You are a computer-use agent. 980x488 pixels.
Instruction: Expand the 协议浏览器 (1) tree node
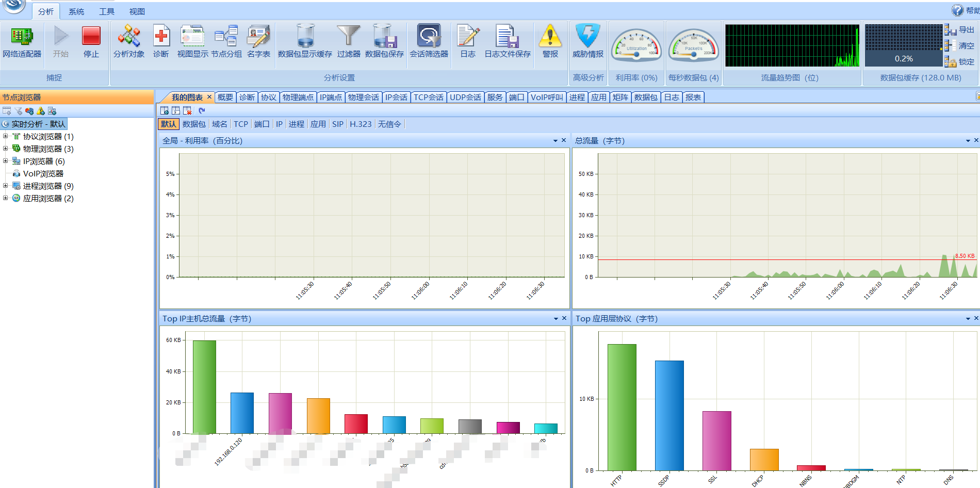(x=6, y=136)
